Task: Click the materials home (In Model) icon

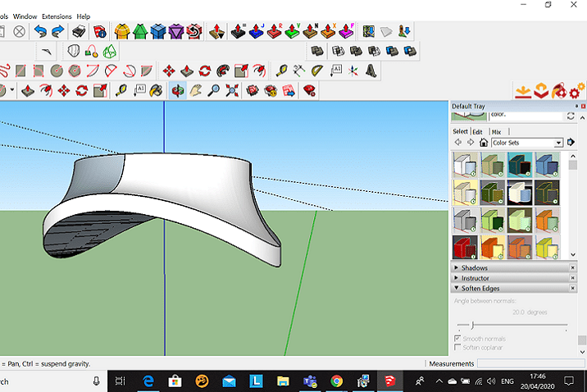Action: pyautogui.click(x=484, y=143)
